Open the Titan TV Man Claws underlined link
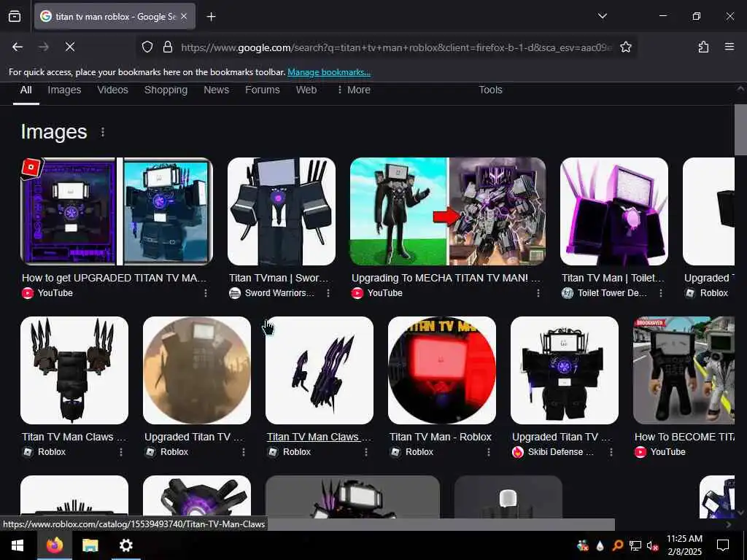Image resolution: width=747 pixels, height=560 pixels. [x=320, y=437]
